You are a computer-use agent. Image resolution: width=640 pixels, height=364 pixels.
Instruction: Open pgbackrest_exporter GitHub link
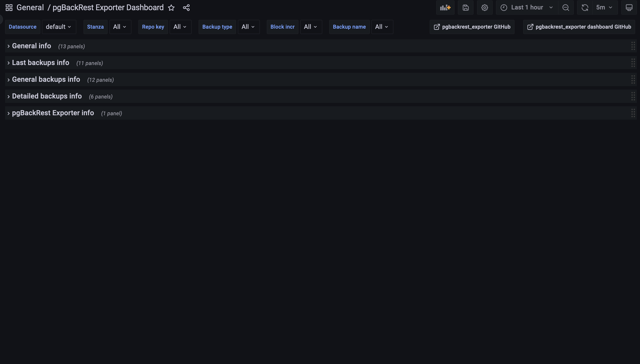472,27
